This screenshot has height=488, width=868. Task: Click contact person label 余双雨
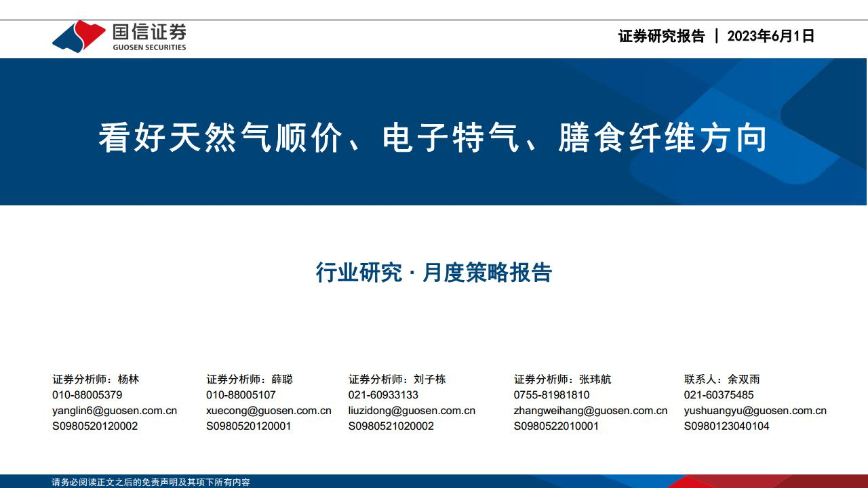[x=744, y=379]
